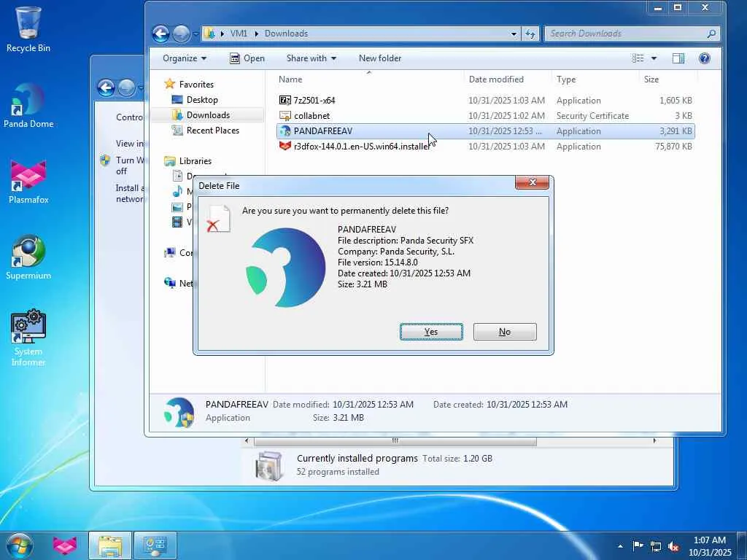Open the Plasmafox desktop shortcut

pyautogui.click(x=28, y=182)
